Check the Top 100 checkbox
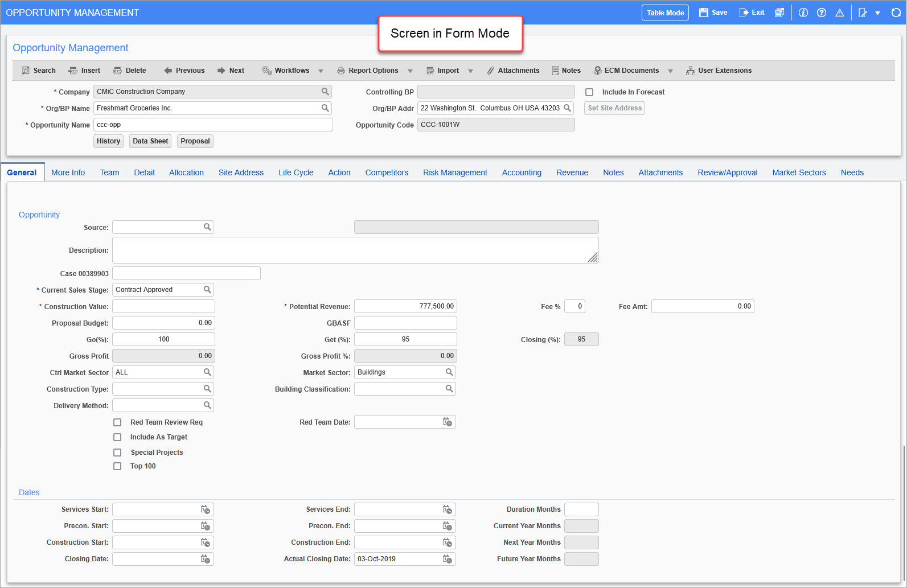The width and height of the screenshot is (907, 588). pyautogui.click(x=117, y=466)
